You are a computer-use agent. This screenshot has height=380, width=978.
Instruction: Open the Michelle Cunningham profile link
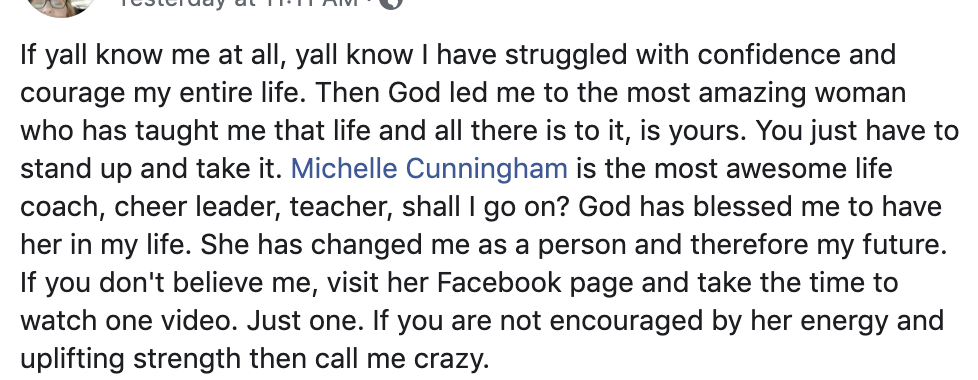pos(429,169)
